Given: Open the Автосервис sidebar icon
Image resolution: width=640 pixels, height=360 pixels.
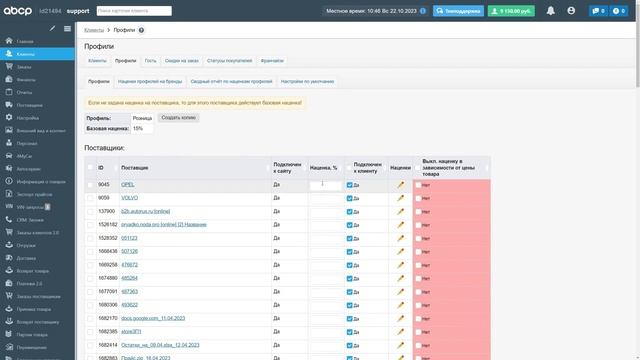Looking at the screenshot, I should point(9,168).
